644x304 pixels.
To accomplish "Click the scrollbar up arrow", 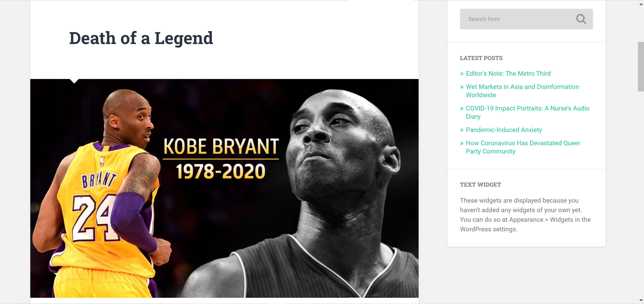I will pos(641,4).
